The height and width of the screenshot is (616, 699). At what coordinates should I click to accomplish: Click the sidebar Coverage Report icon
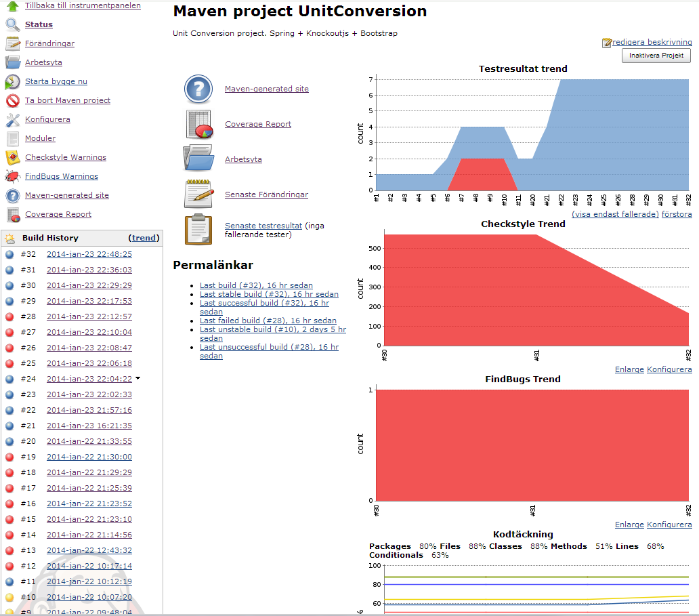[13, 215]
